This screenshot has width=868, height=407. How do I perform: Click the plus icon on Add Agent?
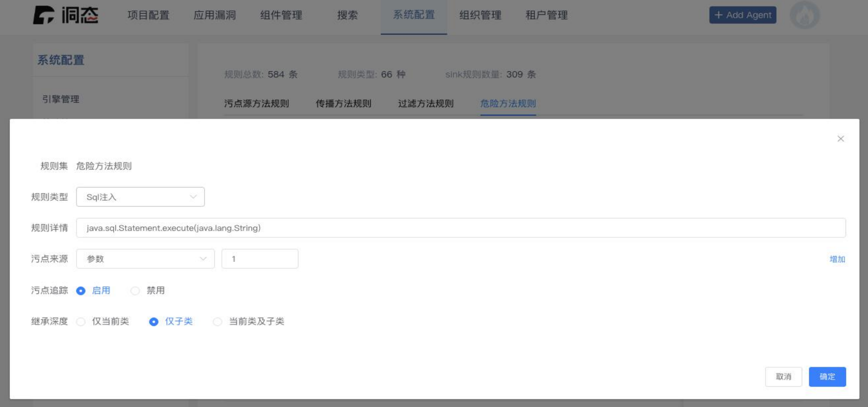click(719, 15)
